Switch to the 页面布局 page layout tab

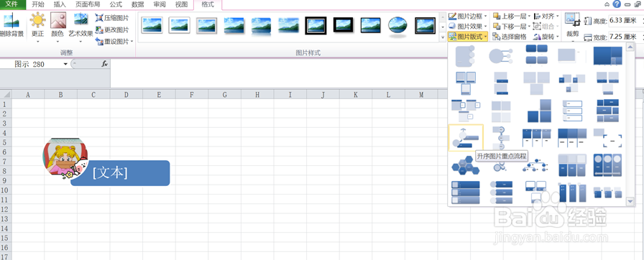[88, 5]
